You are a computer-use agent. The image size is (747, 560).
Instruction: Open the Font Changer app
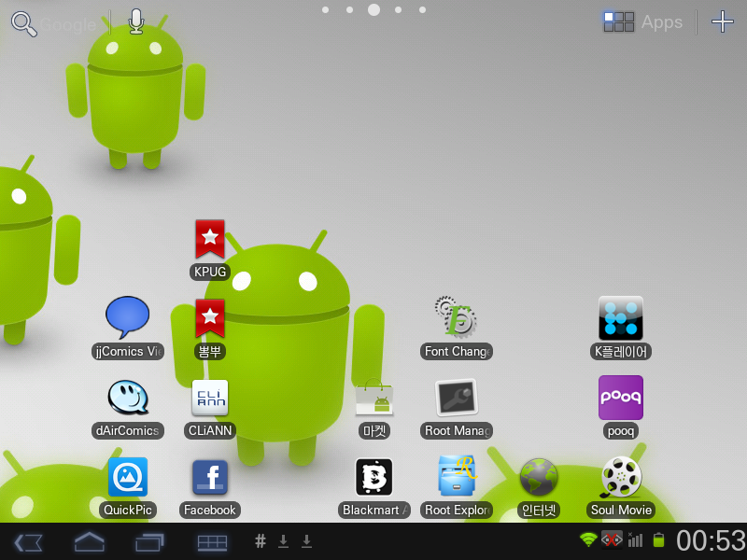456,329
